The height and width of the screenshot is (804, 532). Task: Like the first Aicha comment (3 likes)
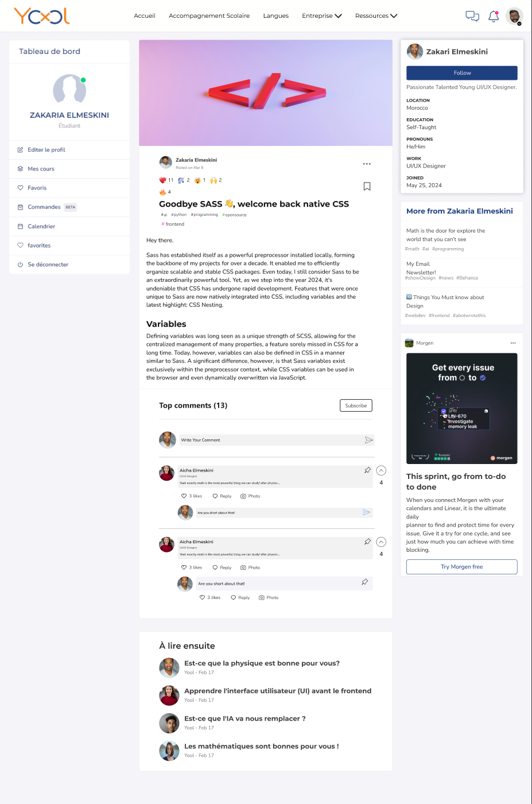(192, 496)
